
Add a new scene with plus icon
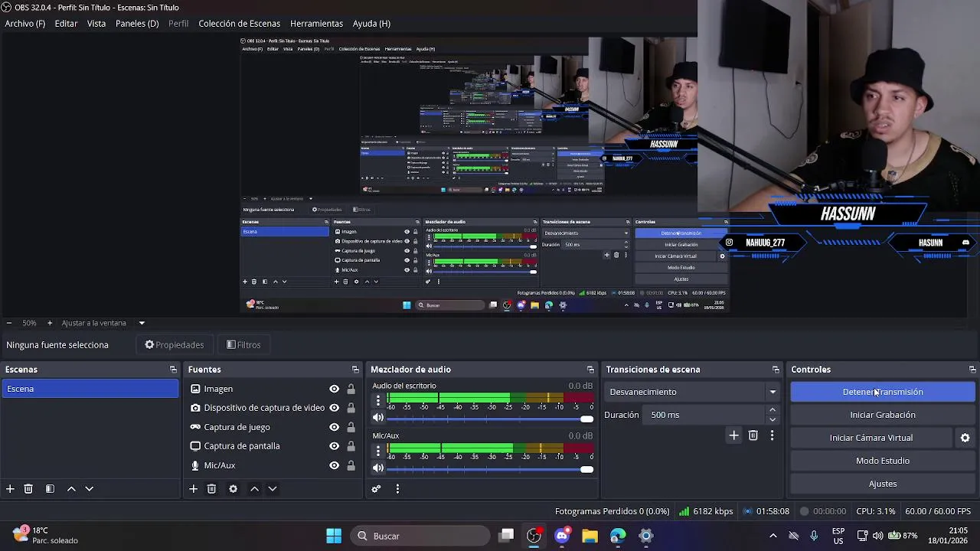click(x=10, y=489)
